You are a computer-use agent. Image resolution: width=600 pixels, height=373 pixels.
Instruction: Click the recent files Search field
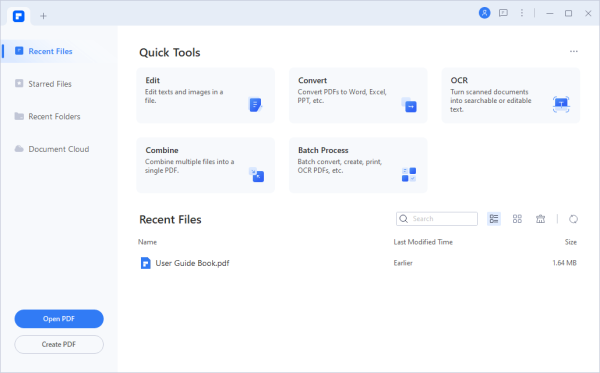[437, 219]
